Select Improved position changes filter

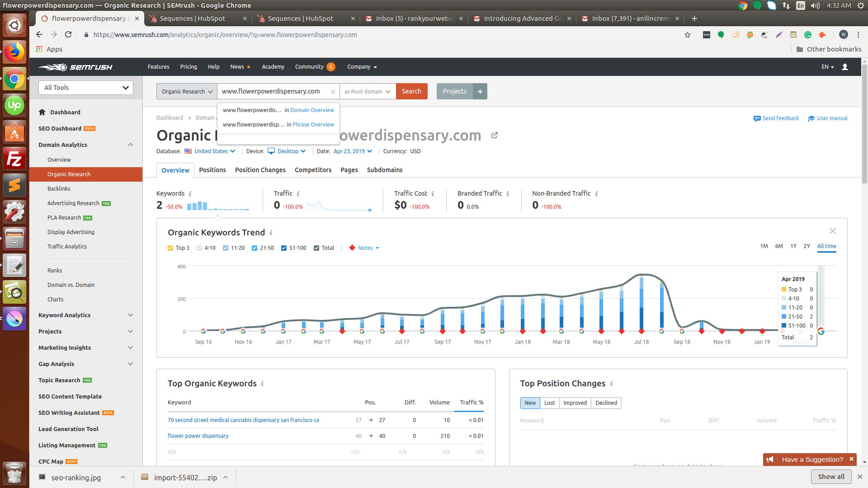pos(575,403)
